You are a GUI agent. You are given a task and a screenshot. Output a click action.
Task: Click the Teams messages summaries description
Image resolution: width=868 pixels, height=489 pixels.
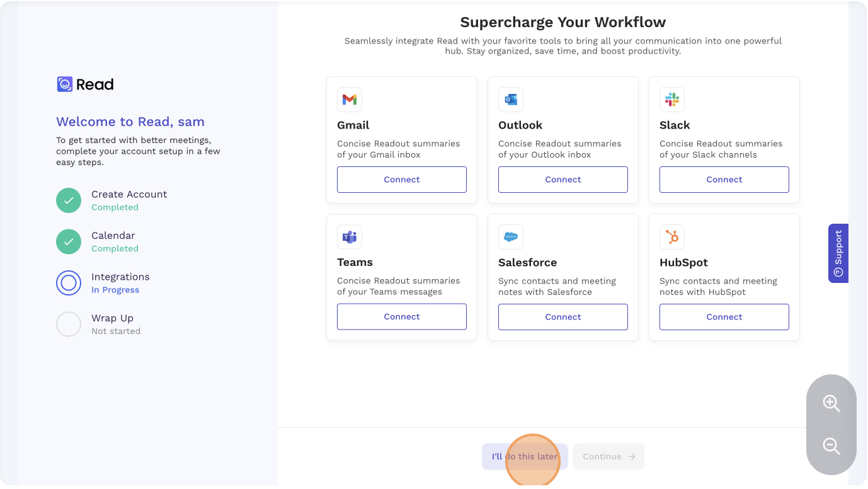point(399,286)
